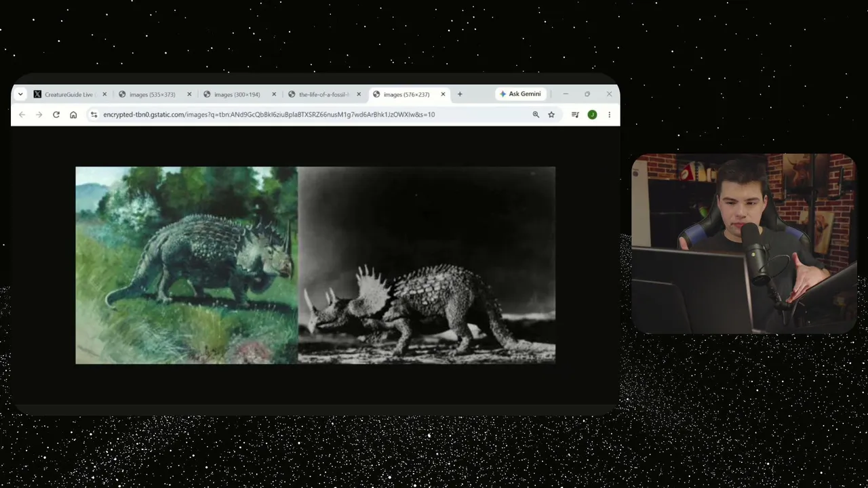This screenshot has width=868, height=488.
Task: Switch to the images (300×194) tab
Action: tap(240, 94)
